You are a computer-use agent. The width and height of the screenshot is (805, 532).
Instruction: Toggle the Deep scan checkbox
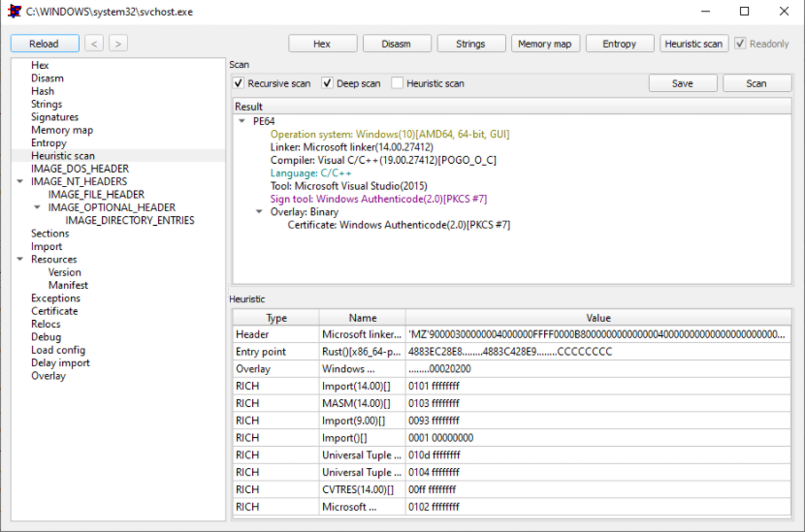coord(327,83)
